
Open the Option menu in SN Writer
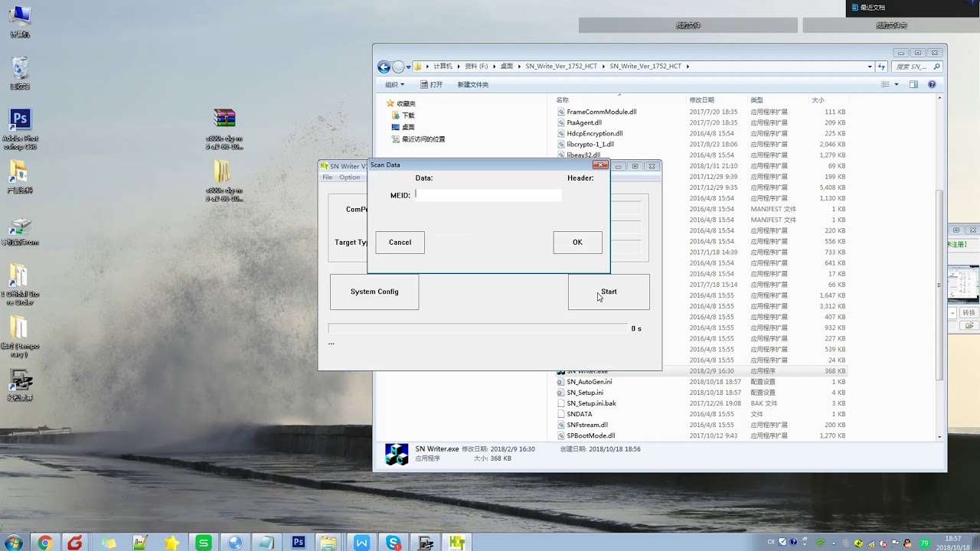349,178
